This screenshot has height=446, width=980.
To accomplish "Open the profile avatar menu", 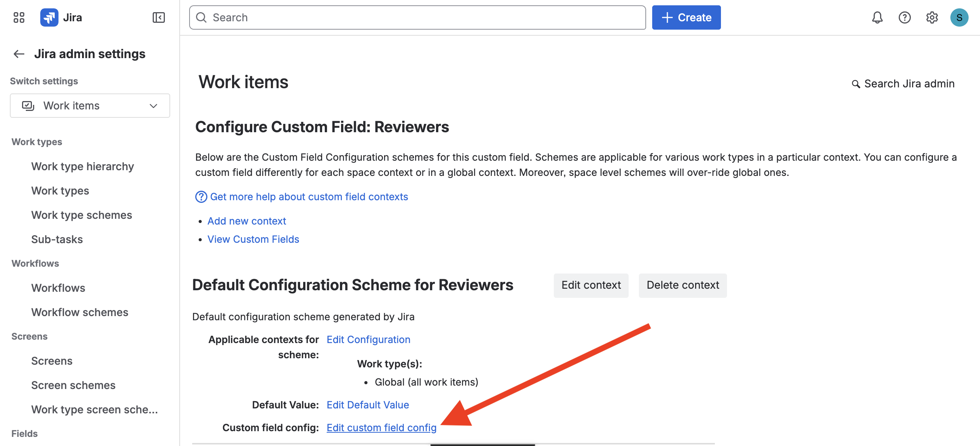I will pyautogui.click(x=959, y=17).
